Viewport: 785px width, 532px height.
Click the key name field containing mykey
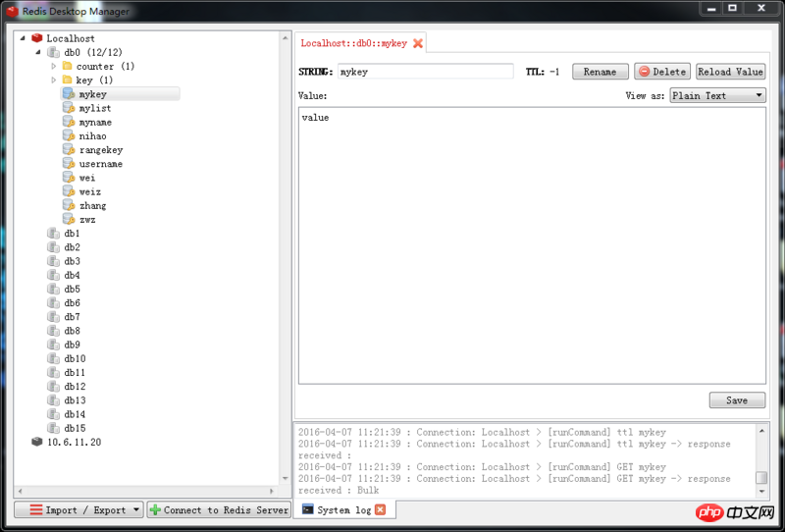point(426,72)
